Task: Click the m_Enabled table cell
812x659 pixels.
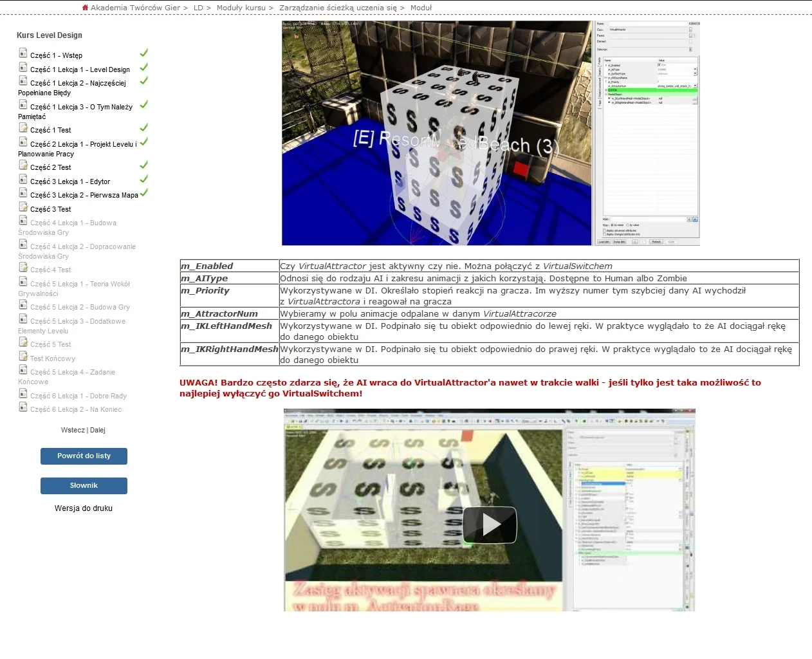Action: pos(230,266)
